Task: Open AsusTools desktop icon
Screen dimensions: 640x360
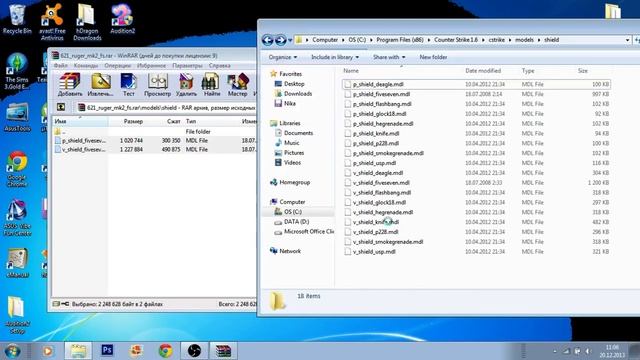Action: (17, 118)
